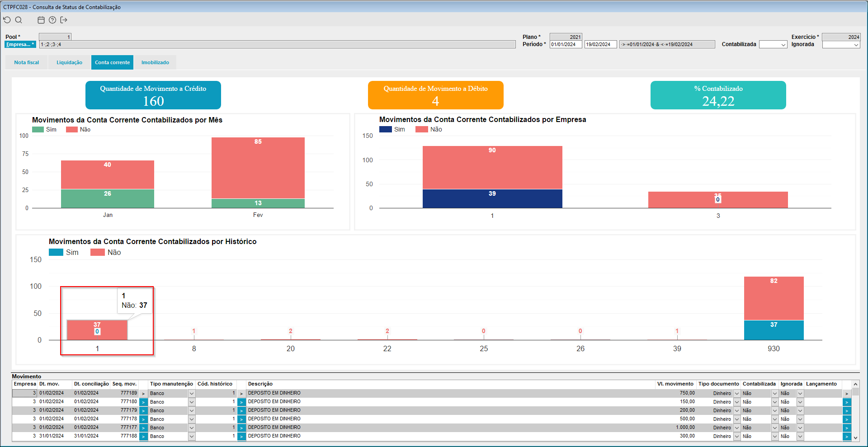Click the Cód. histórico arrow in row 777180
The image size is (868, 447).
pos(241,402)
